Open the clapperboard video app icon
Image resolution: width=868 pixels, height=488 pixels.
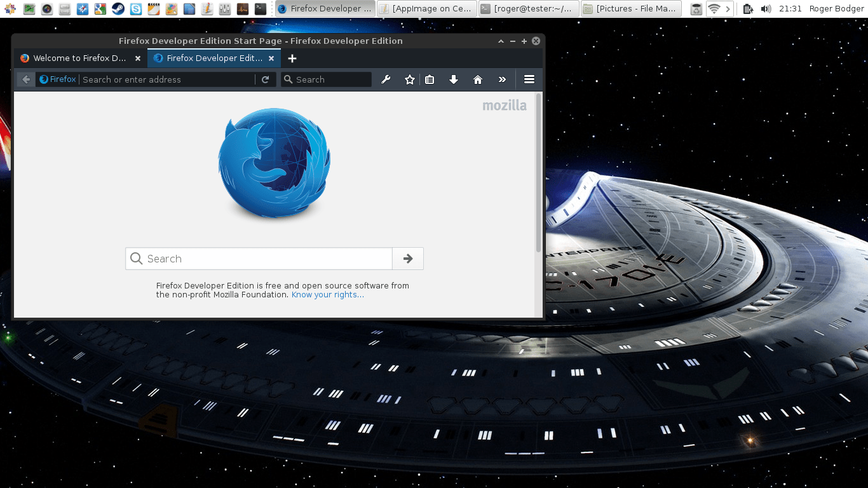(153, 9)
